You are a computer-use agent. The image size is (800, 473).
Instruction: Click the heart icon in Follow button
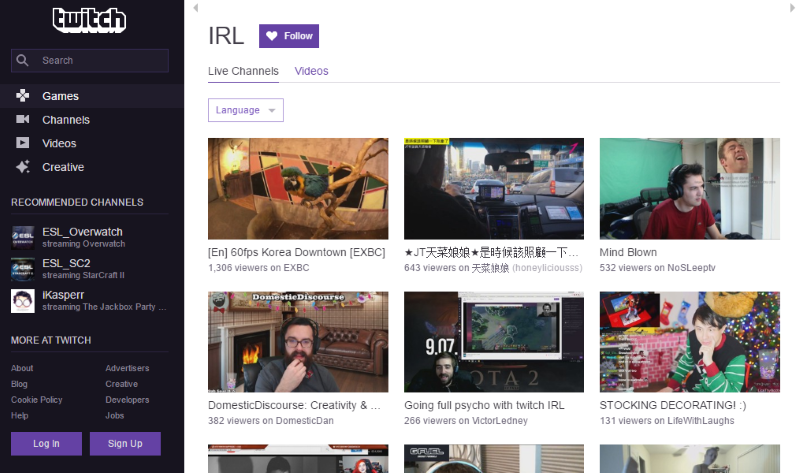point(272,36)
